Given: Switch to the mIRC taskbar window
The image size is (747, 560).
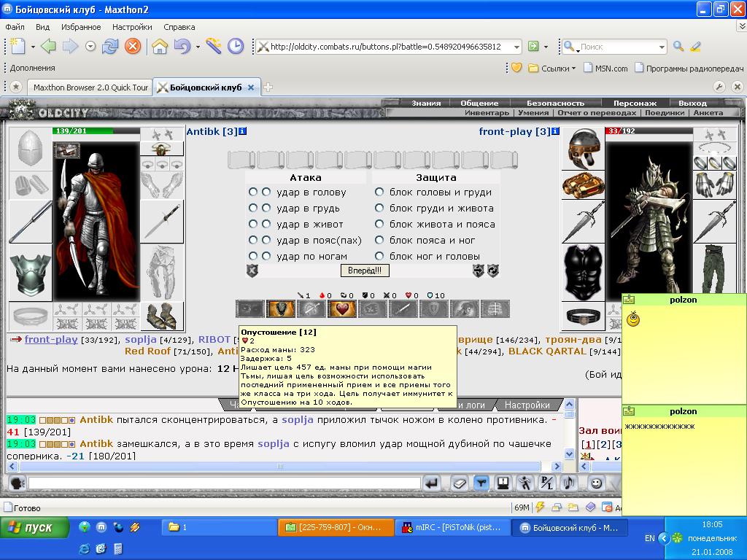Looking at the screenshot, I should point(452,528).
